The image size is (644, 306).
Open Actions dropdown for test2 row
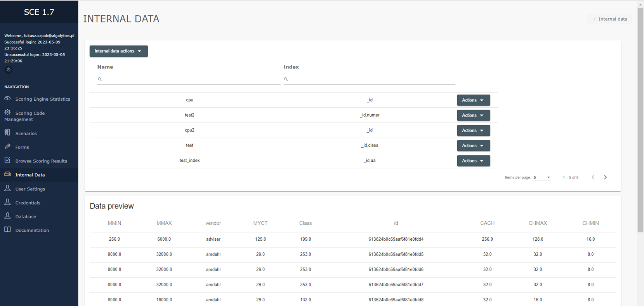(473, 115)
